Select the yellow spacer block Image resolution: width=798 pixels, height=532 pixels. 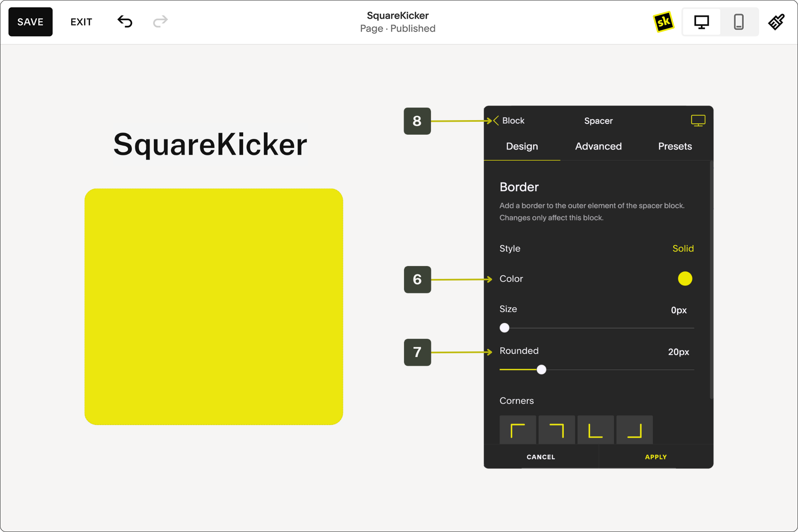click(x=214, y=307)
